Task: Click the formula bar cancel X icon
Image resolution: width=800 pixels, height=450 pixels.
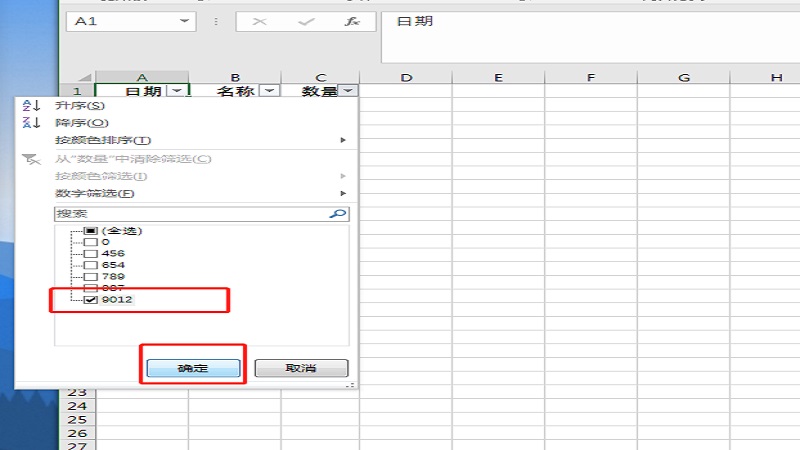Action: click(x=259, y=22)
